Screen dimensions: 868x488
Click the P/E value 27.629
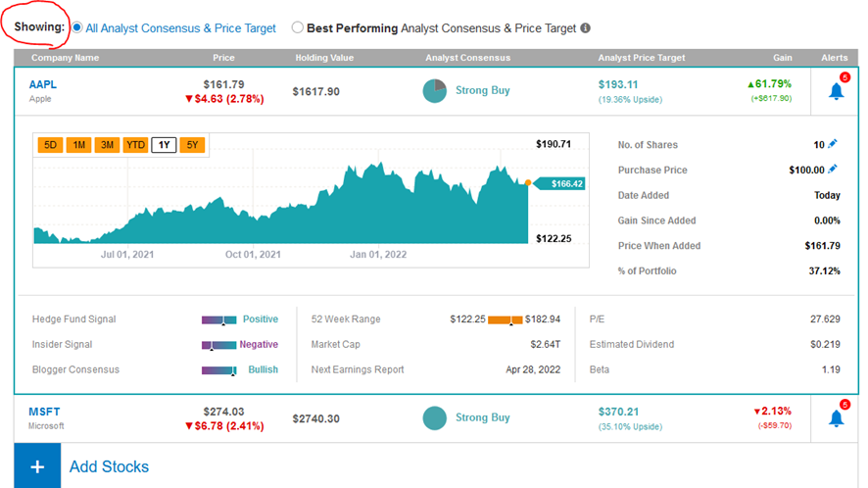(825, 319)
